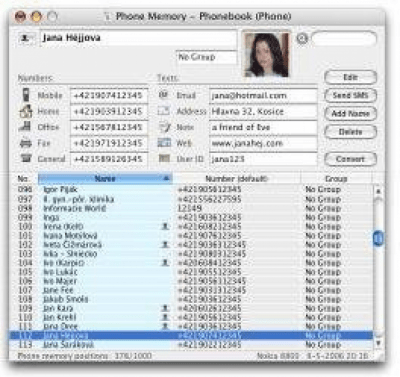Sort by Group column header
400x377 pixels.
(x=336, y=178)
